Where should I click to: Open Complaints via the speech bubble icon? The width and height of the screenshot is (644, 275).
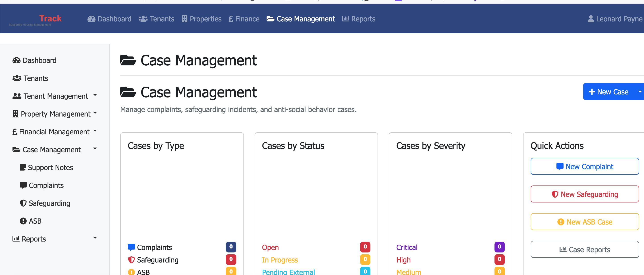point(23,185)
